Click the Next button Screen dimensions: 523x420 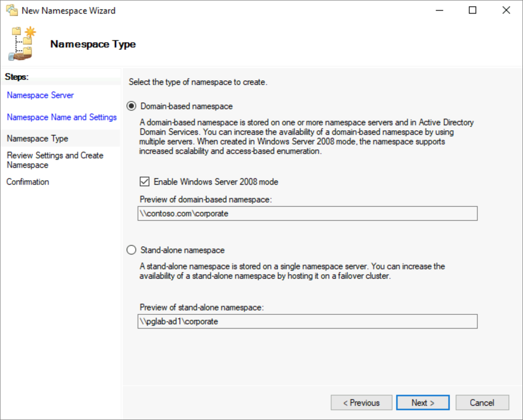[422, 402]
